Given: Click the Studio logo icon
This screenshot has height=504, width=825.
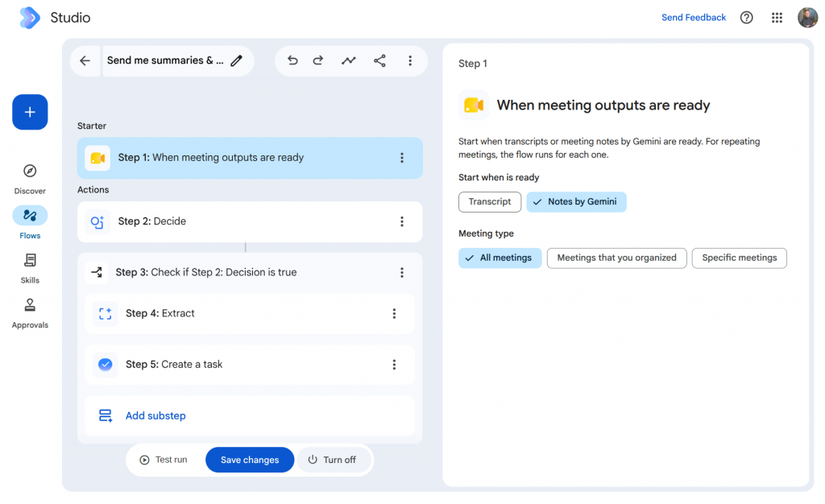Looking at the screenshot, I should tap(30, 18).
